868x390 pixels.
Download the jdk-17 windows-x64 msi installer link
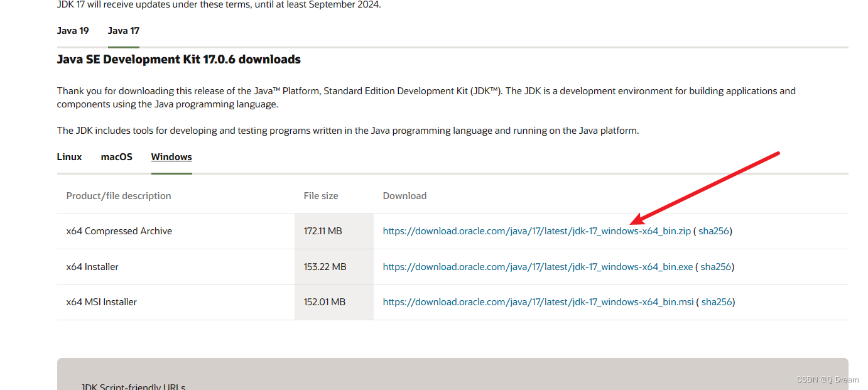pos(538,302)
